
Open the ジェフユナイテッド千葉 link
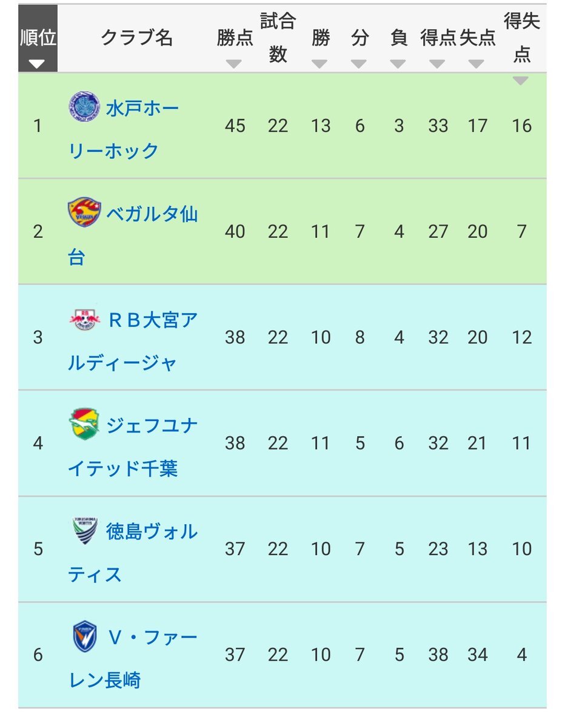pyautogui.click(x=133, y=447)
